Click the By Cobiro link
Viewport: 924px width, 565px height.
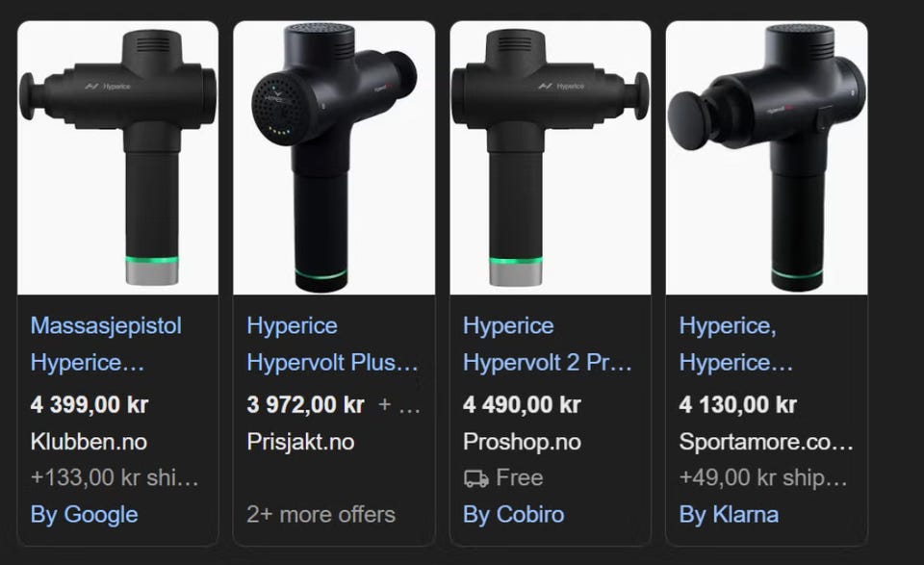point(514,514)
